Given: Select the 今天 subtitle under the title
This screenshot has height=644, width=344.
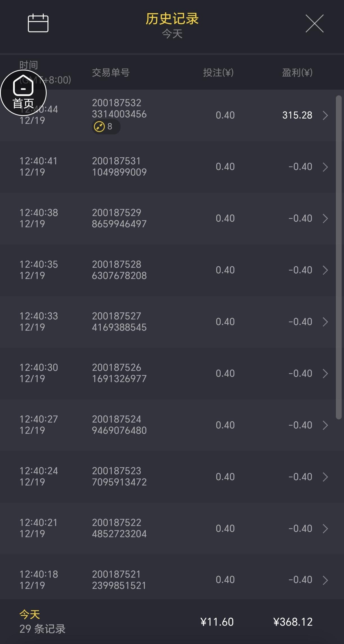Looking at the screenshot, I should 172,34.
